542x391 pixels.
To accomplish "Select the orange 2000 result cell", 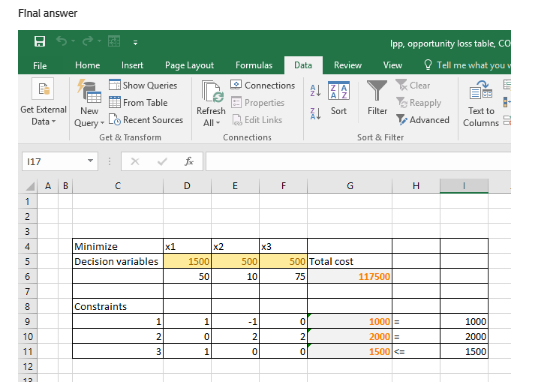I will click(350, 336).
